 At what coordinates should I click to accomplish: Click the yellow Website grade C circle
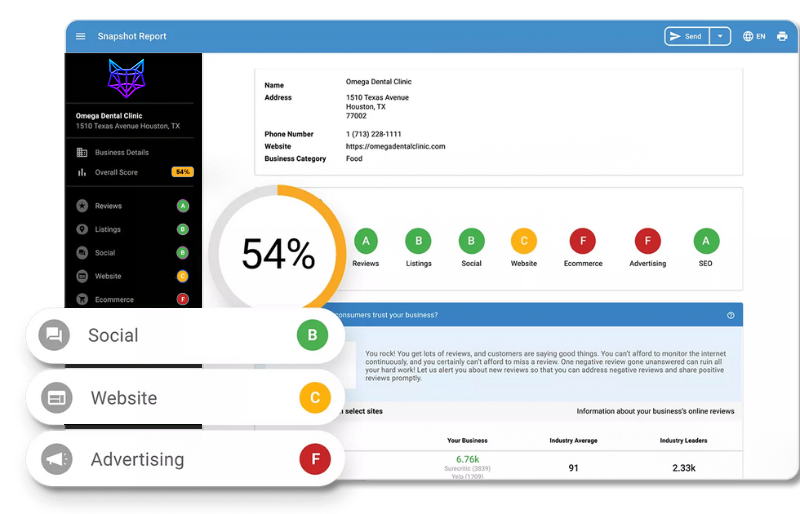coord(523,241)
